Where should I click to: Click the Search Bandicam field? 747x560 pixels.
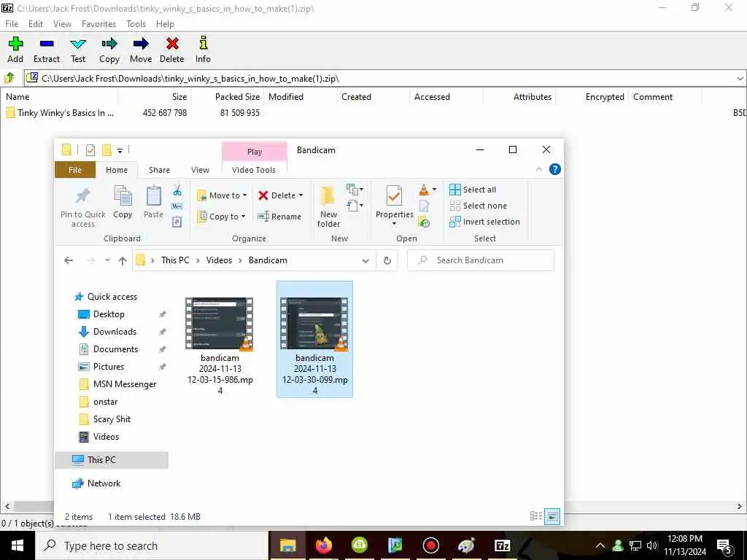point(481,260)
